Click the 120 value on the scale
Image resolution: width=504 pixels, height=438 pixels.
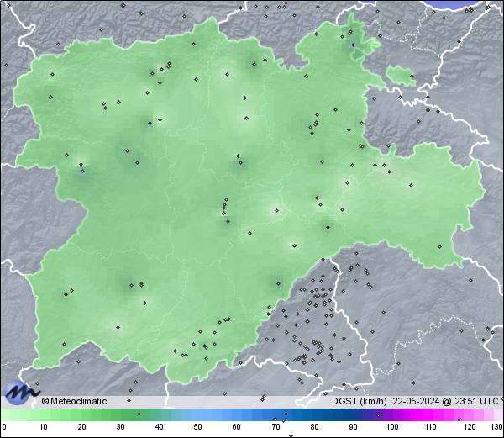470,427
